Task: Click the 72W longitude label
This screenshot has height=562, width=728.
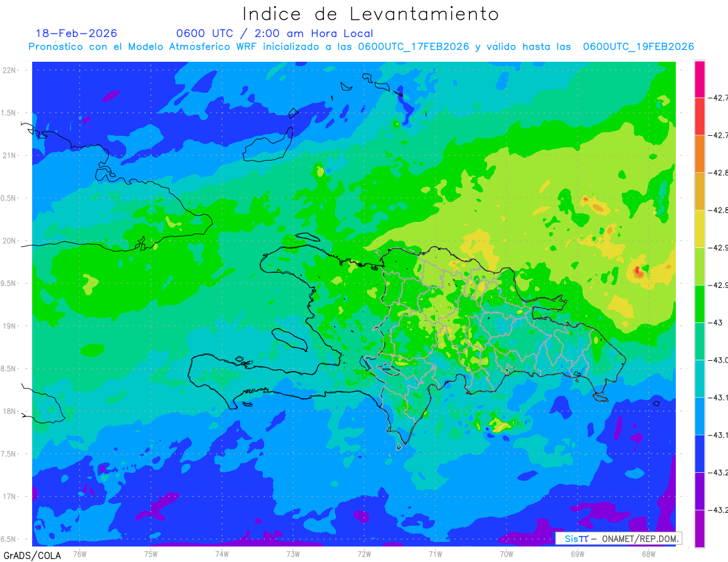Action: 364,554
